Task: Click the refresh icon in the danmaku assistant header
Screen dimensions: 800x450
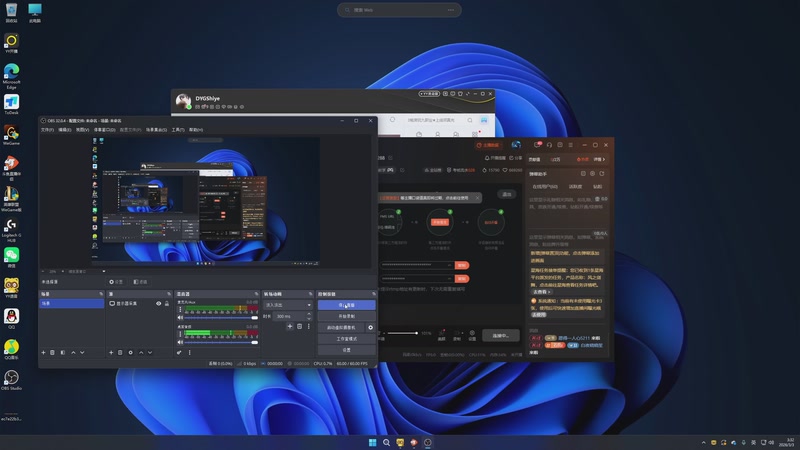Action: (x=602, y=173)
